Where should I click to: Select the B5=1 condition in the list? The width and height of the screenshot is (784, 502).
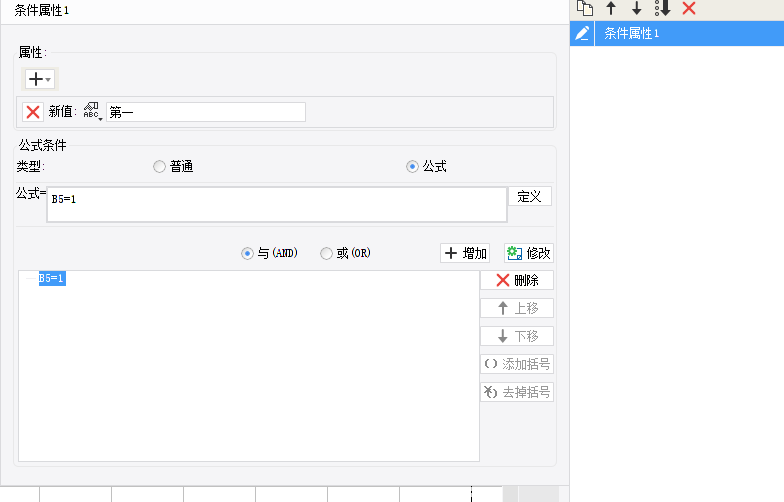tap(52, 278)
